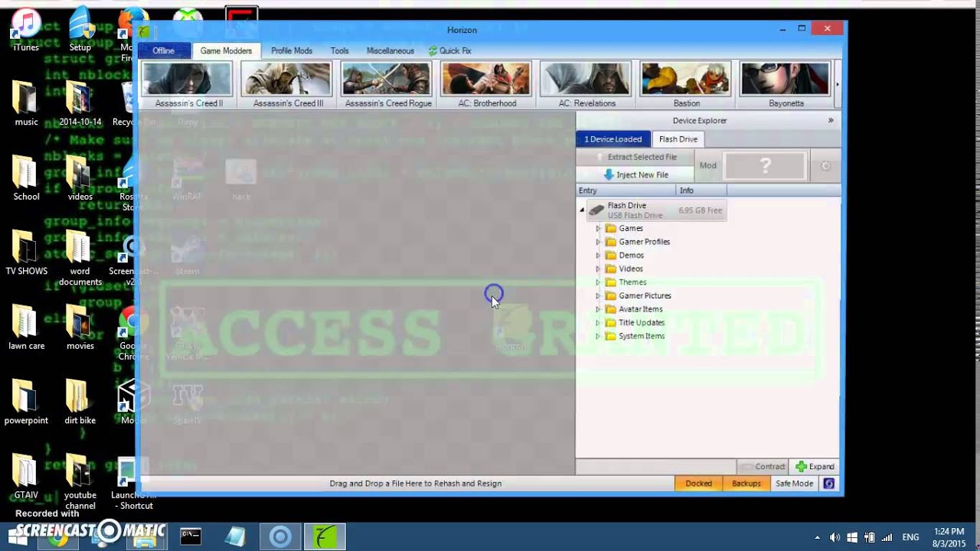Click the Quick Fix ribbon item
980x551 pixels.
tap(450, 51)
